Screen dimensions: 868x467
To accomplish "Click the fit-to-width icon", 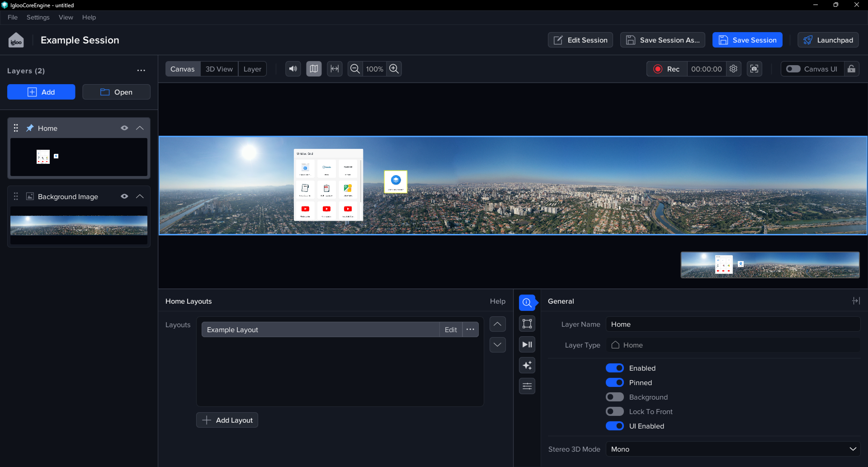I will (334, 69).
